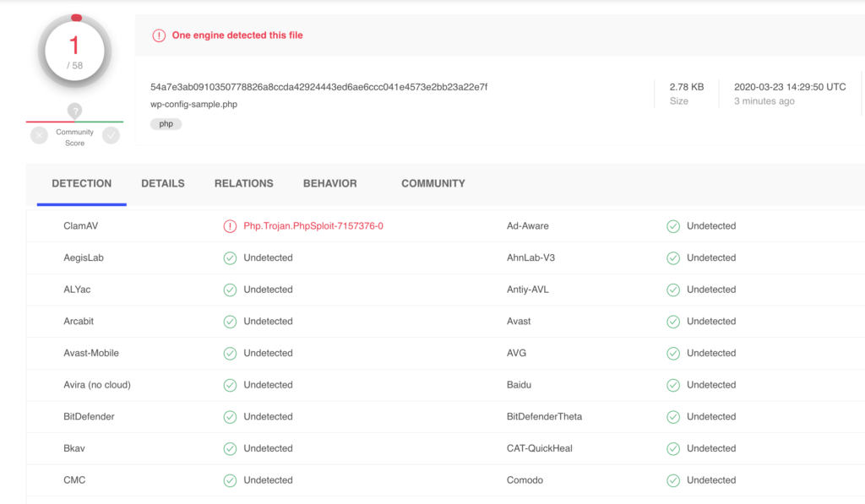Click the 'One engine detected this file' message

pos(237,35)
